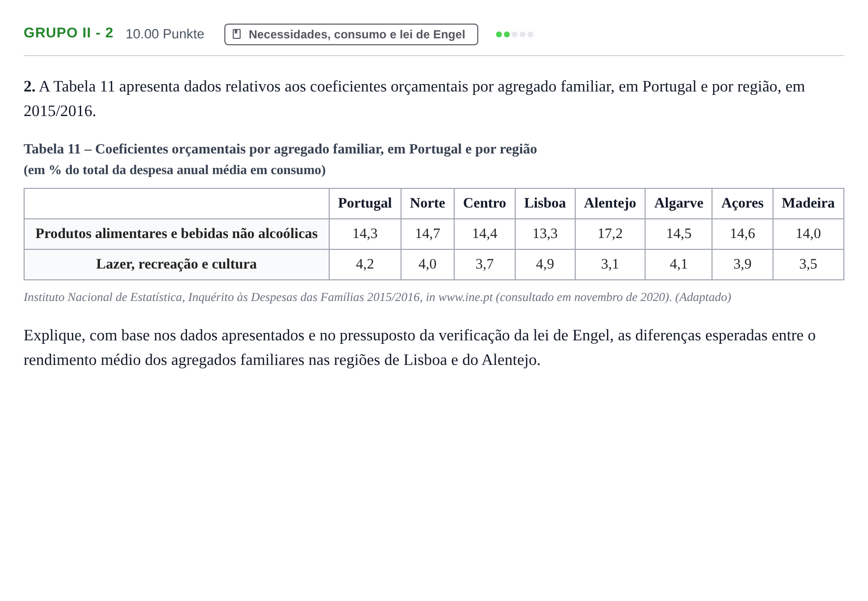This screenshot has width=868, height=601.
Task: Click the 17,2 Alentejo food value
Action: coord(610,234)
